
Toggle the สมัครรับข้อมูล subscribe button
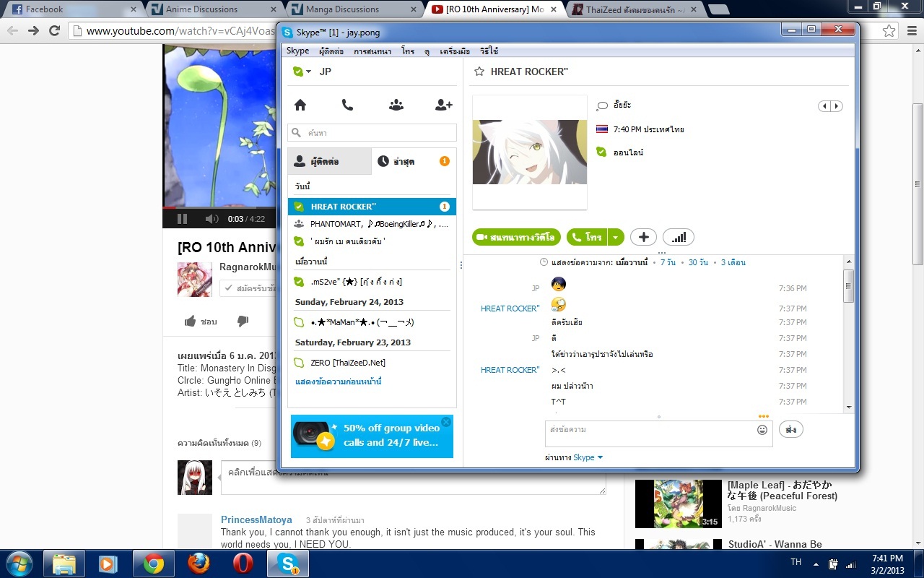coord(249,288)
